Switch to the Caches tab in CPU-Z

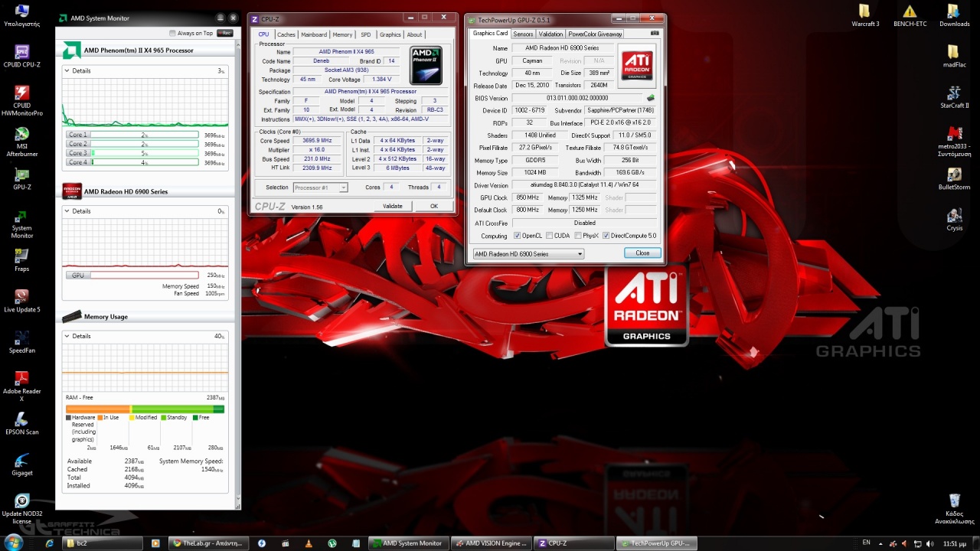286,34
